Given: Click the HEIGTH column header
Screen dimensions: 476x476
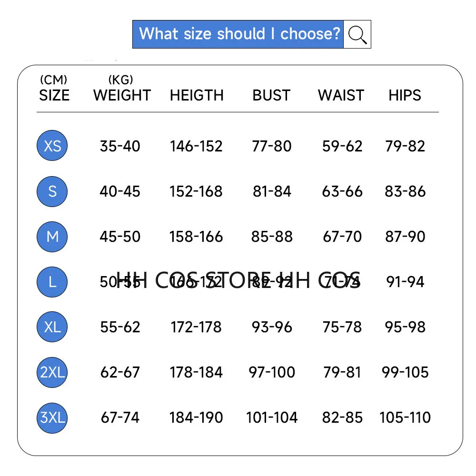Looking at the screenshot, I should pyautogui.click(x=197, y=95).
